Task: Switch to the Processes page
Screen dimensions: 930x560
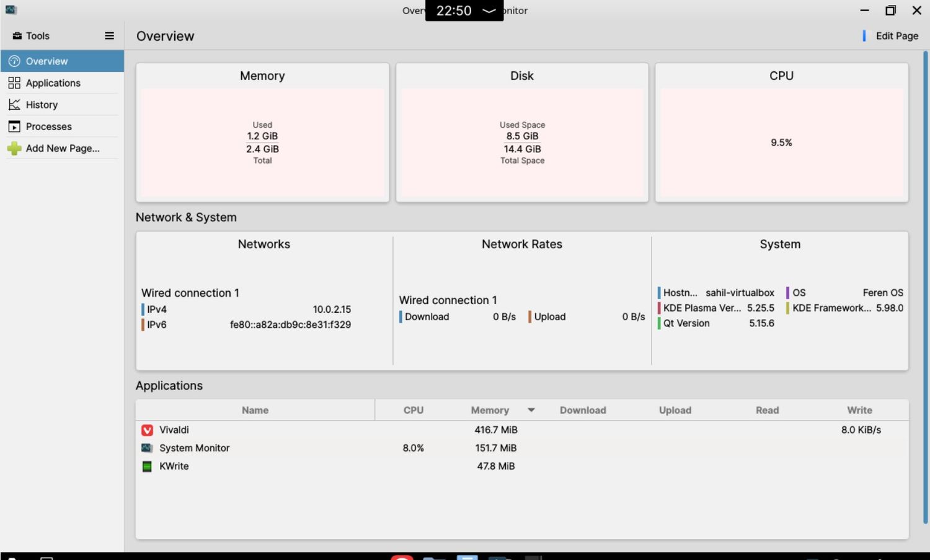Action: (62, 126)
